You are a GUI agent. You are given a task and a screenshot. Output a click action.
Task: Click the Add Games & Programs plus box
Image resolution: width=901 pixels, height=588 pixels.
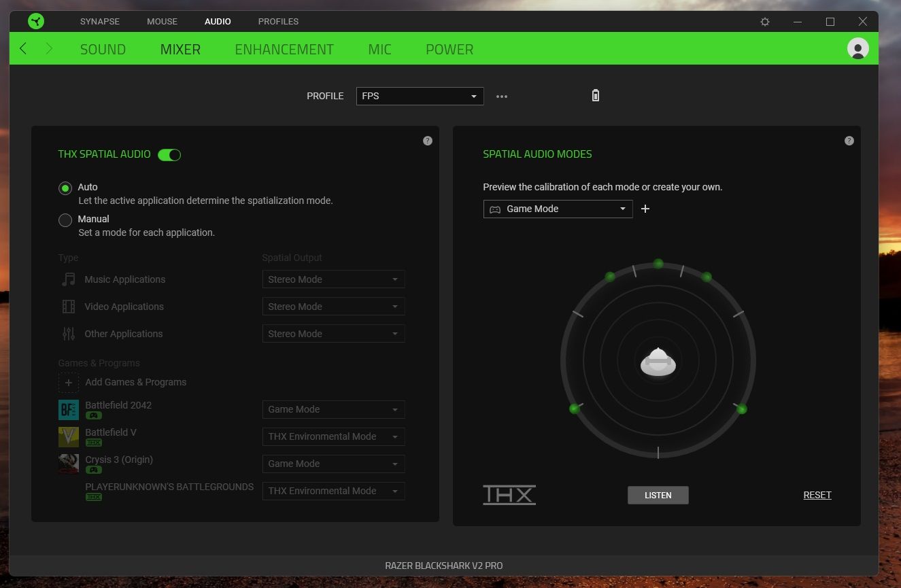69,382
